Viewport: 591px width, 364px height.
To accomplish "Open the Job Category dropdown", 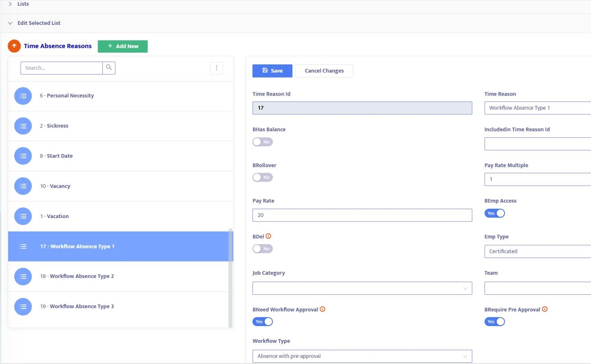I will coord(362,288).
